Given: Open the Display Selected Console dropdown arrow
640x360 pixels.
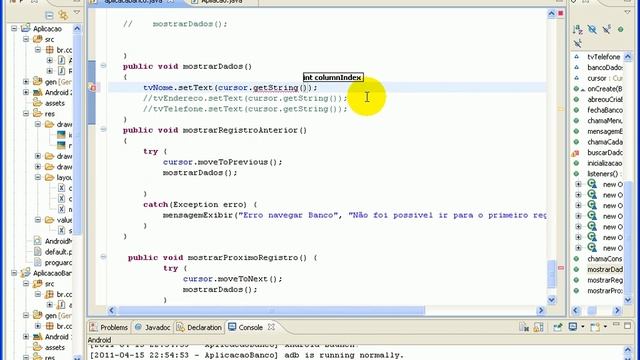Looking at the screenshot, I should point(582,327).
